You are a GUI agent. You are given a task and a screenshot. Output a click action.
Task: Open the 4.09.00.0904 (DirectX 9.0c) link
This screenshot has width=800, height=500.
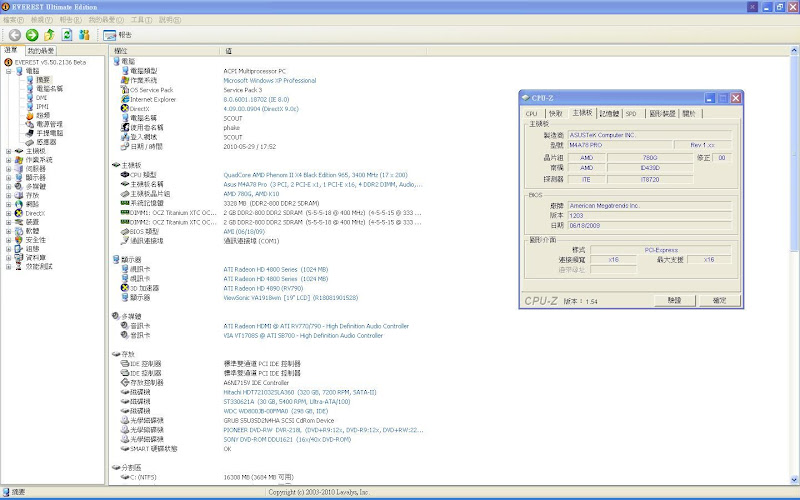coord(261,109)
